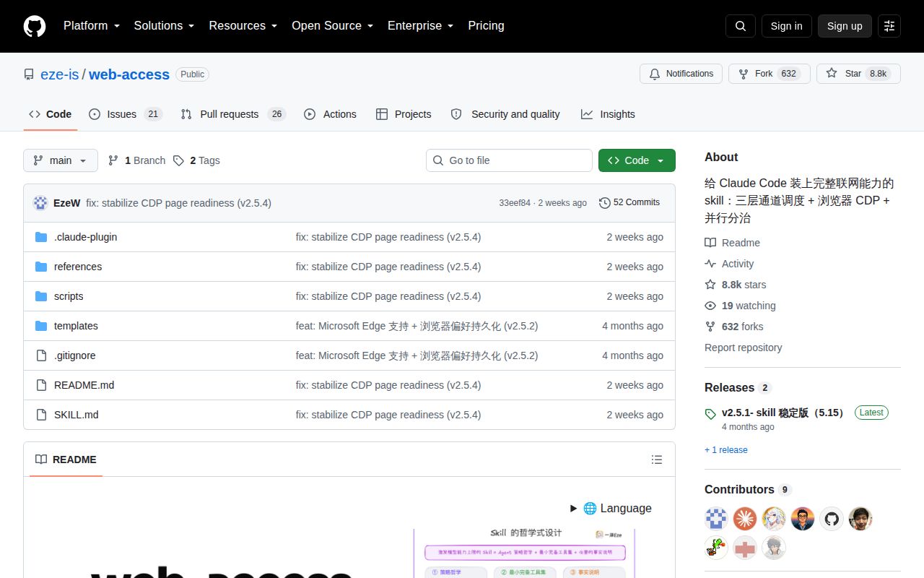The height and width of the screenshot is (578, 924).
Task: Expand the main branch selector
Action: coord(61,160)
